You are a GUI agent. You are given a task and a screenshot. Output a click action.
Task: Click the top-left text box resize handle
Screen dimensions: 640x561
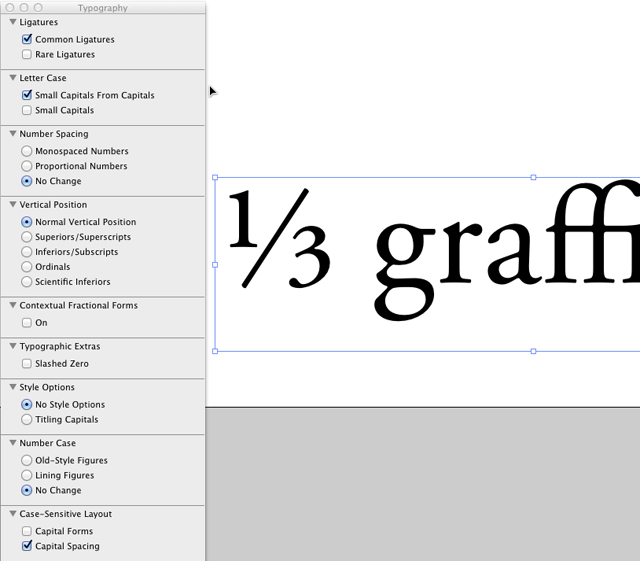point(215,178)
